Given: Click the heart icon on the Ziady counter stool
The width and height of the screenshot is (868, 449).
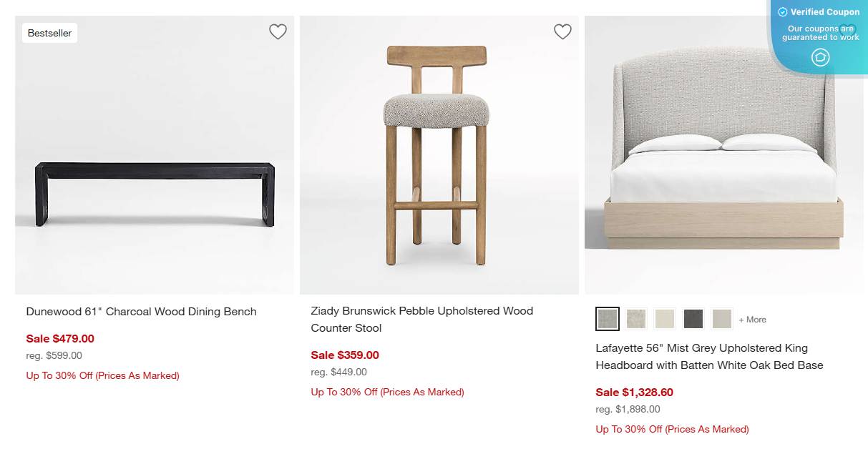Looking at the screenshot, I should click(x=562, y=31).
